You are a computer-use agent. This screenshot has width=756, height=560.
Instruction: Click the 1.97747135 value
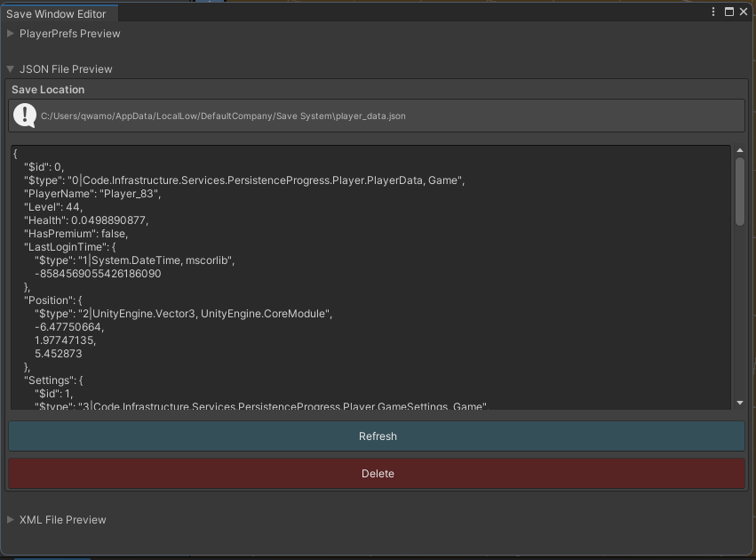[x=65, y=340]
